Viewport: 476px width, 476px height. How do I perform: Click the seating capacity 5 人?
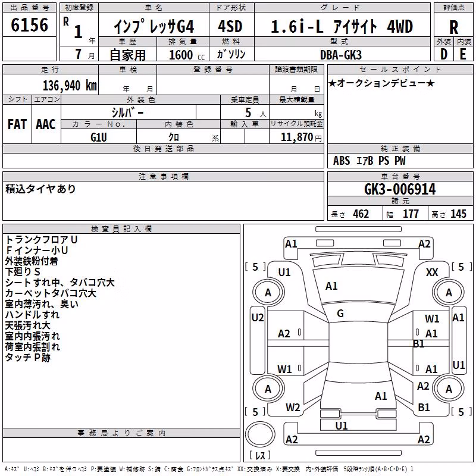[256, 113]
